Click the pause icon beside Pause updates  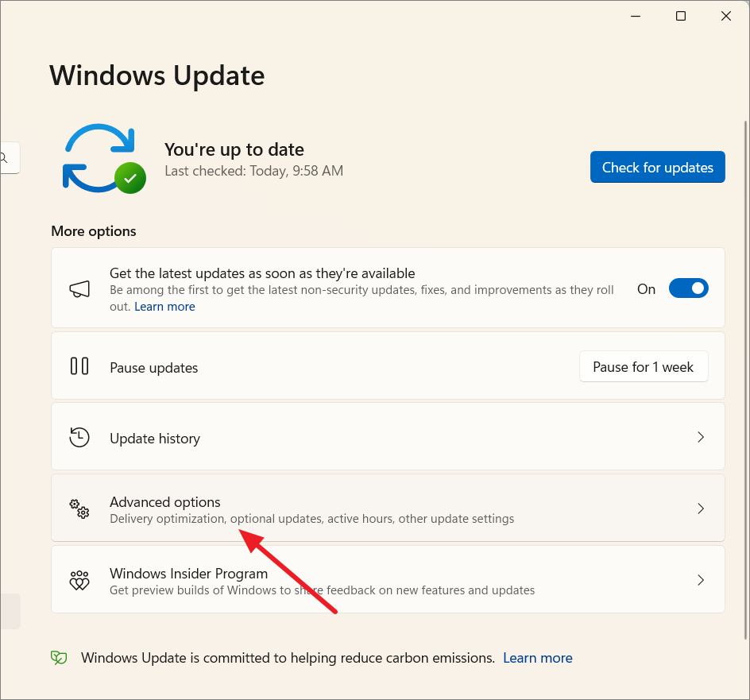(x=79, y=366)
